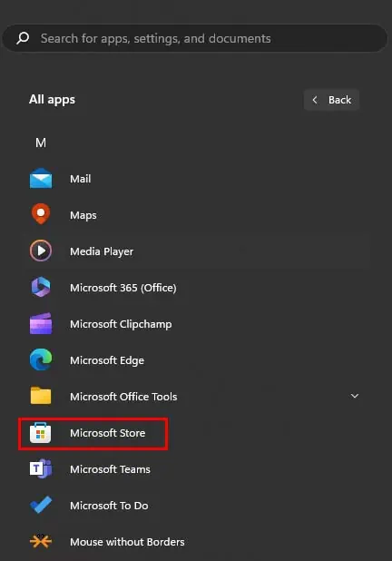Click the Microsoft Office Tools folder icon
Screen dimensions: 392x561
(x=41, y=396)
